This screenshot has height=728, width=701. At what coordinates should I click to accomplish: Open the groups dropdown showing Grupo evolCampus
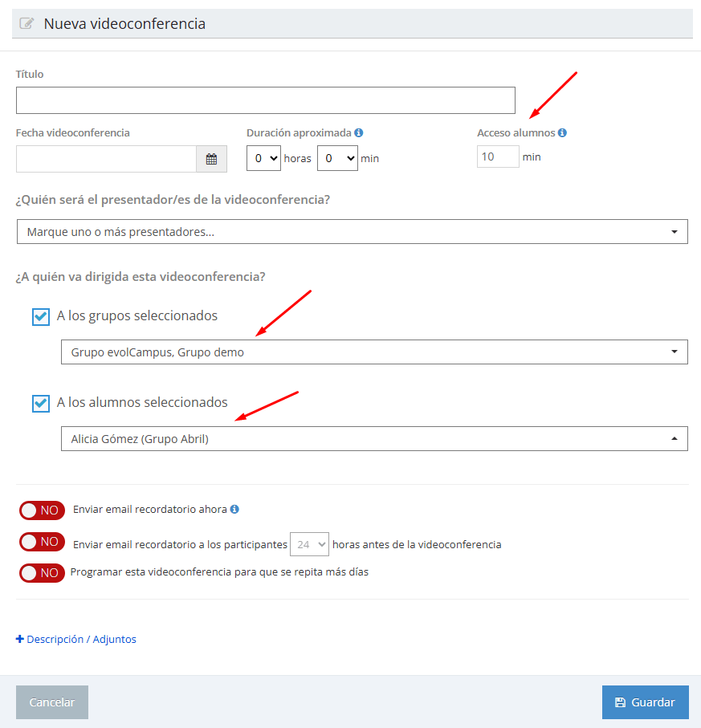point(374,352)
